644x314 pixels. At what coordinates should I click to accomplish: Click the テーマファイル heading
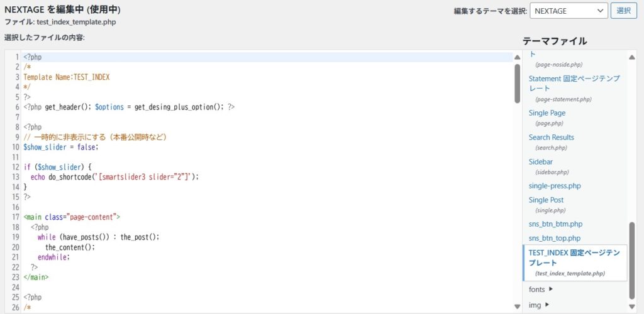[x=555, y=41]
